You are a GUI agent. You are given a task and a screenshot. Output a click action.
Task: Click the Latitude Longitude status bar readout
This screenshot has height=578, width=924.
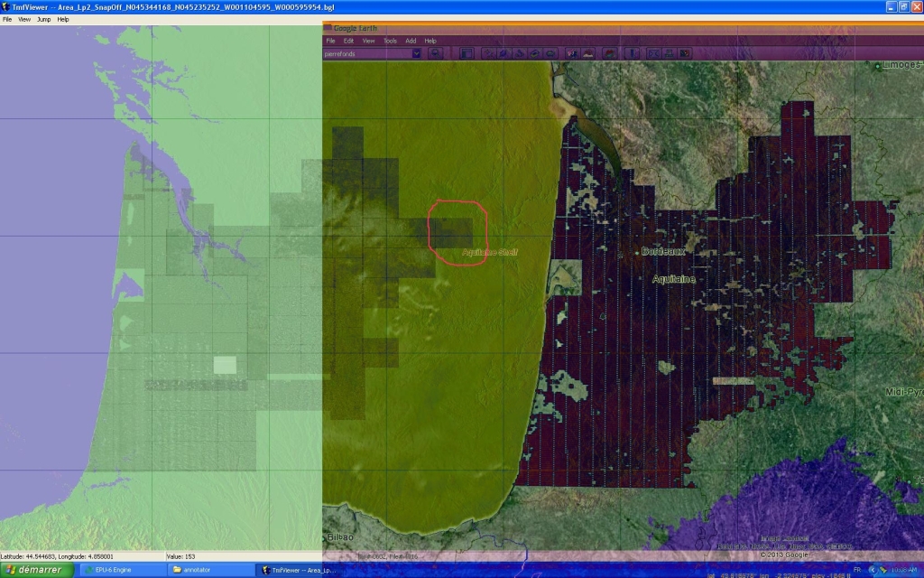(57, 556)
